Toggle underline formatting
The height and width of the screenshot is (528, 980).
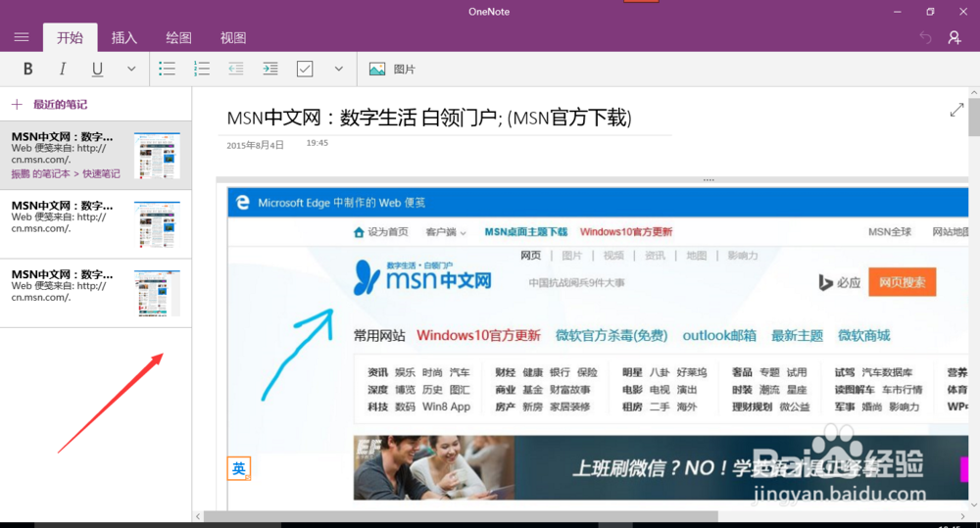click(x=97, y=69)
